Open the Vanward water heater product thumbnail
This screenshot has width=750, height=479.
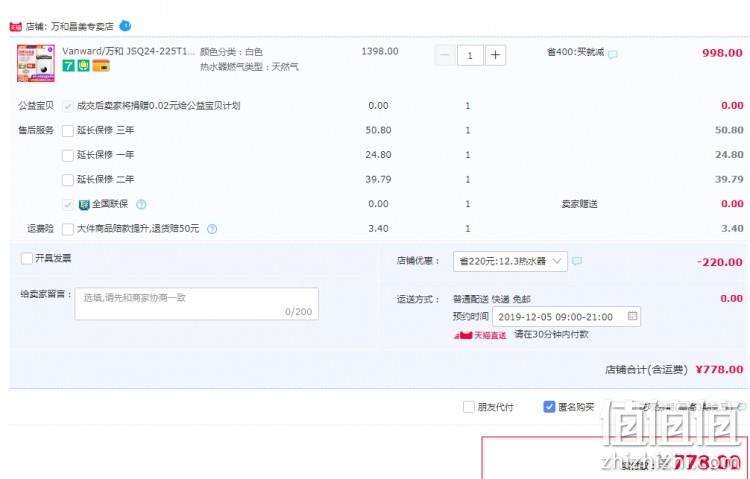[36, 63]
